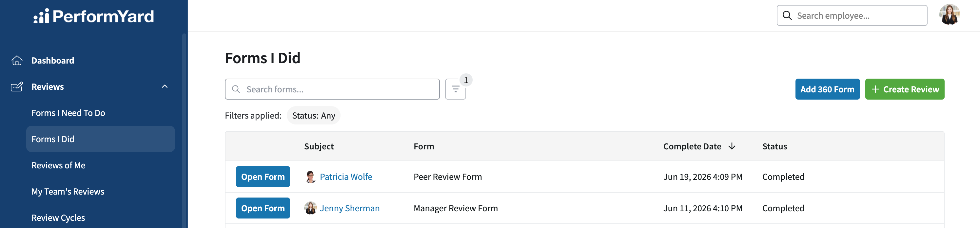Open the forms filter icon
This screenshot has height=228, width=980.
pyautogui.click(x=455, y=89)
